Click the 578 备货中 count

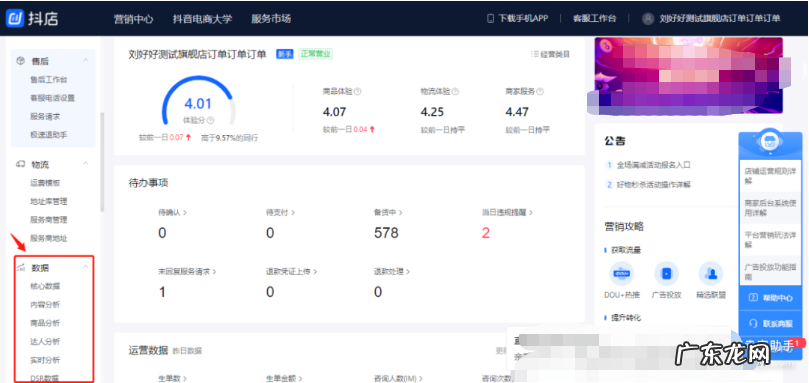coord(386,233)
